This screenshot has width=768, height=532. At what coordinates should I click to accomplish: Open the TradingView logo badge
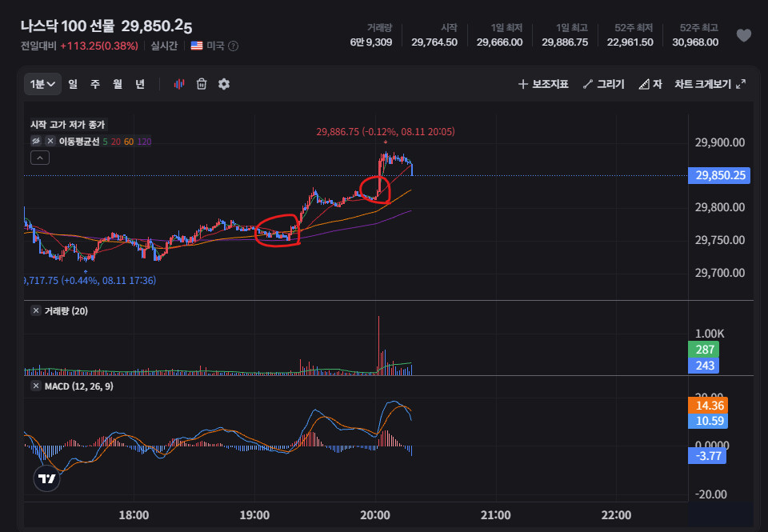46,478
